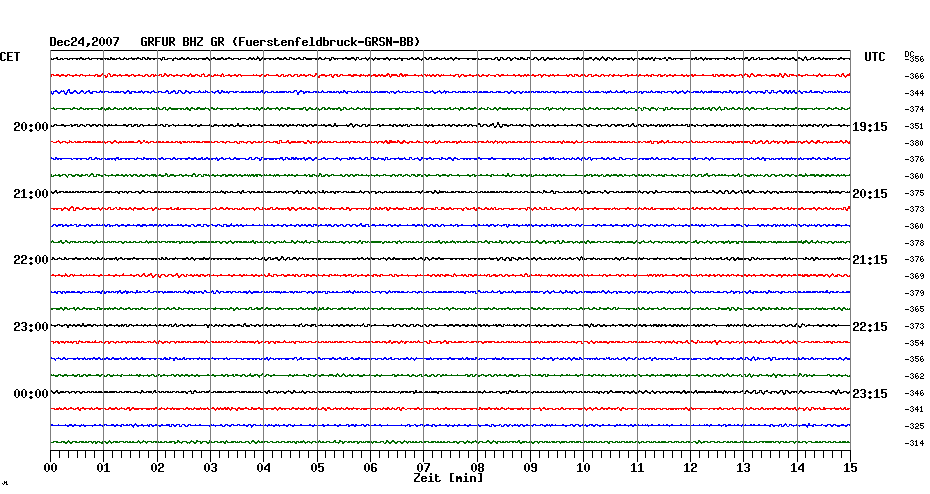
Task: Select the DC value -362
Action: (914, 377)
